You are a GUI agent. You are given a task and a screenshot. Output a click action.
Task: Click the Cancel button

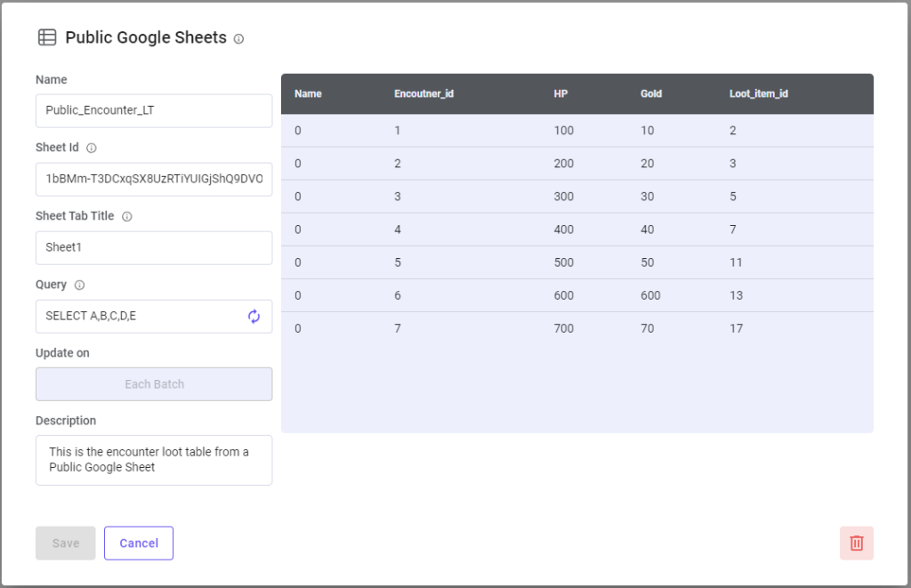(x=139, y=543)
